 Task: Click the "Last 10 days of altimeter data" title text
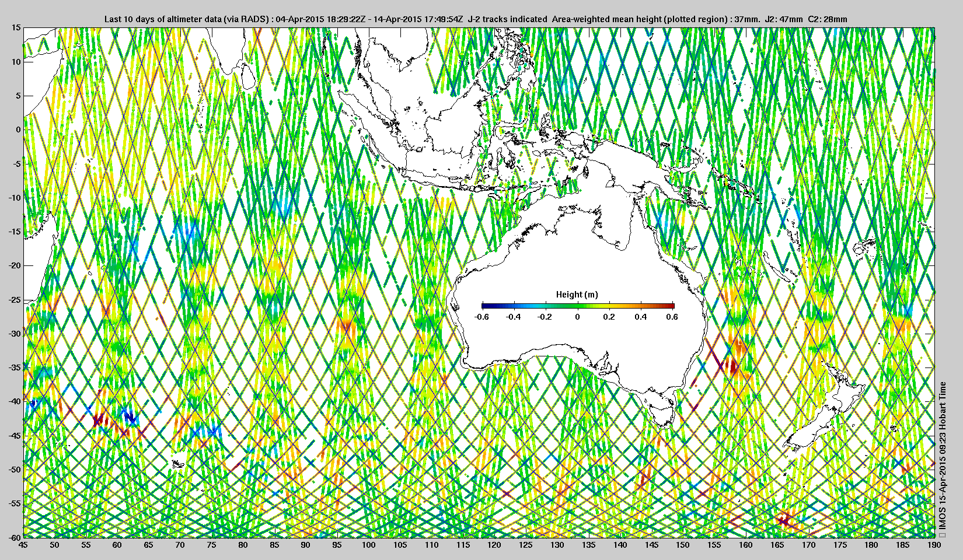click(162, 19)
